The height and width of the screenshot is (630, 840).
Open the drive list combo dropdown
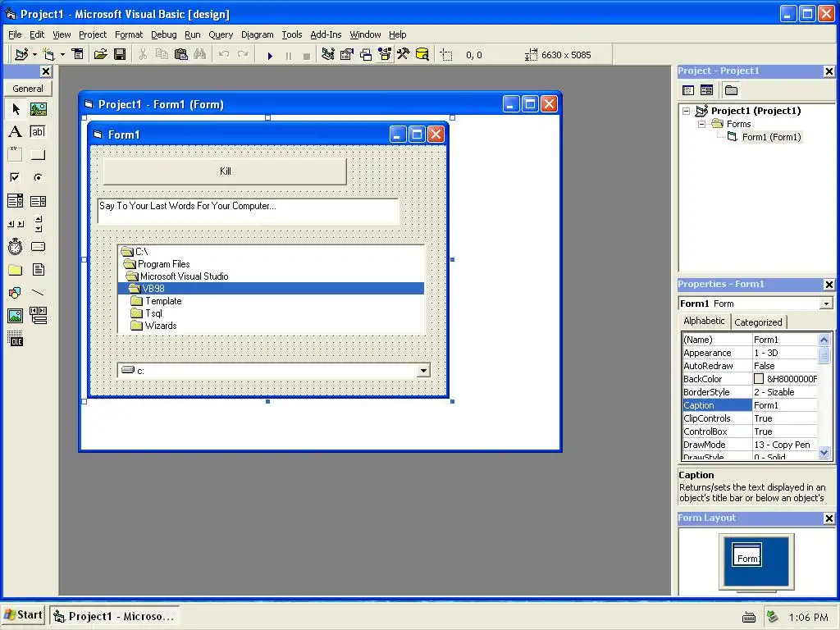click(x=423, y=370)
